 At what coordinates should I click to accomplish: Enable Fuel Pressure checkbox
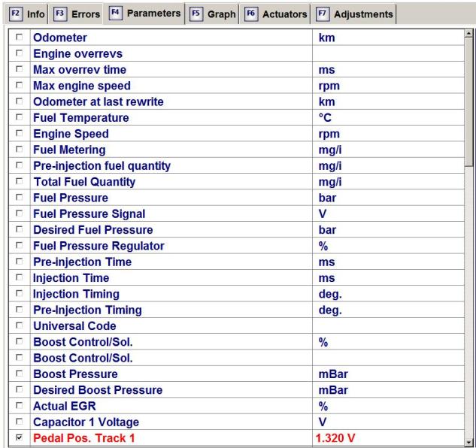click(17, 198)
